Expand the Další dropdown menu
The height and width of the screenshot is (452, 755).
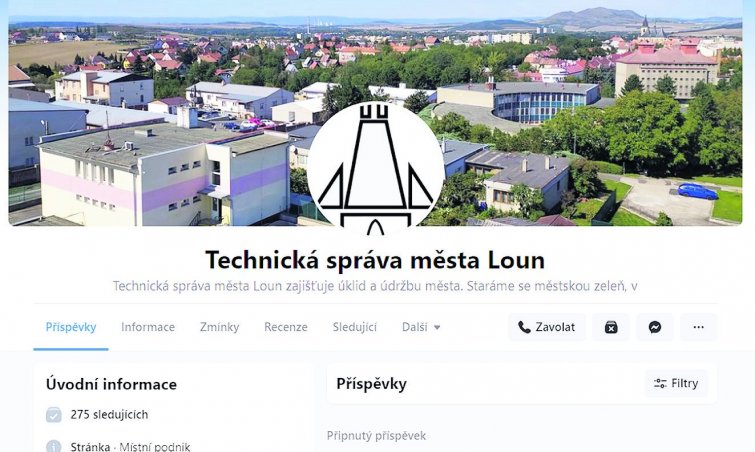421,327
